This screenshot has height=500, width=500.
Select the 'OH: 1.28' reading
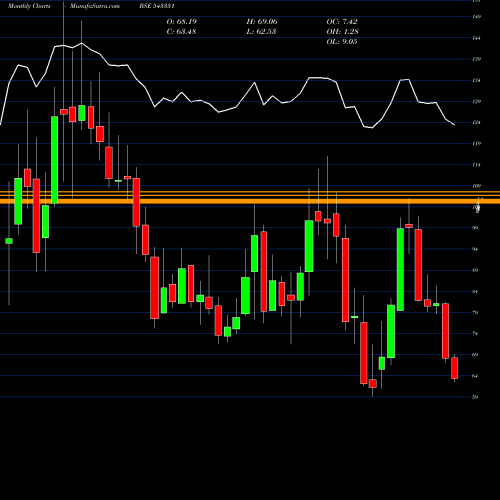coord(342,32)
